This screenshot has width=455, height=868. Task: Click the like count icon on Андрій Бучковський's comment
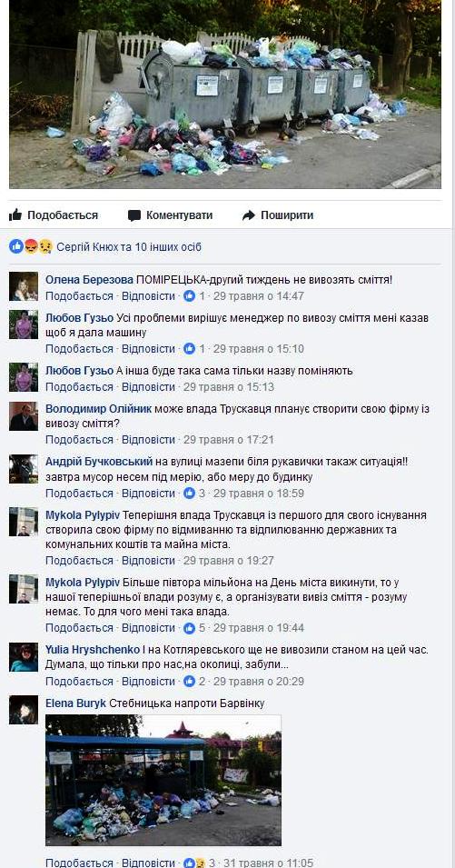tap(190, 493)
